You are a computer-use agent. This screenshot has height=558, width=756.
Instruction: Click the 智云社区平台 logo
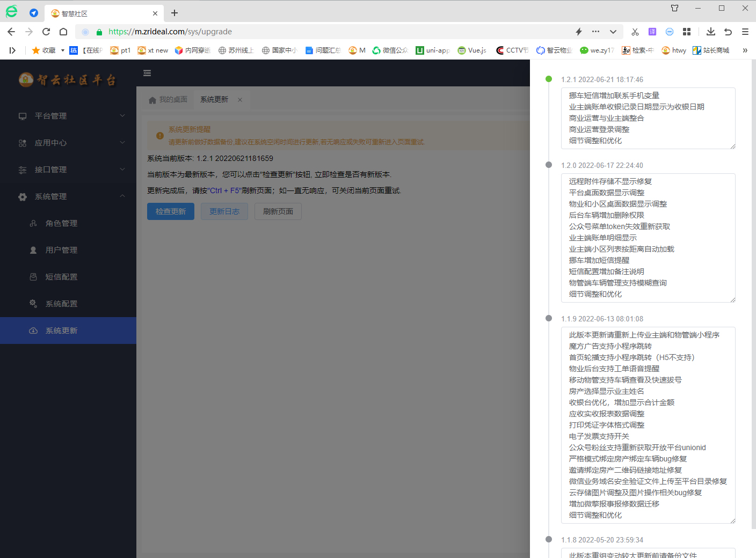click(x=68, y=80)
